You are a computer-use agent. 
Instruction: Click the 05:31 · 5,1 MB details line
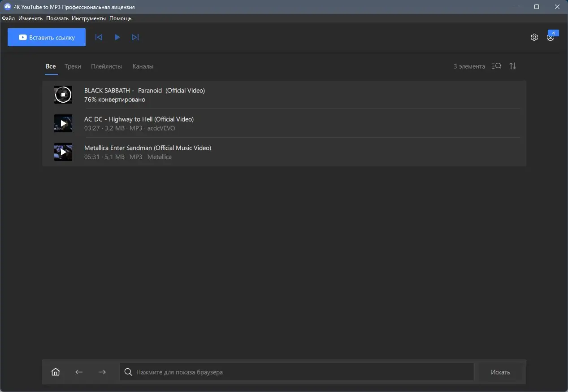click(128, 157)
